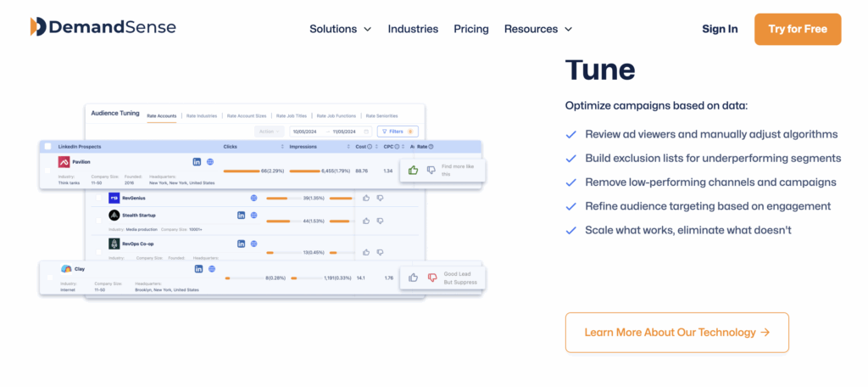Viewport: 868px width, 387px height.
Task: Switch to the Rate Accounts tab
Action: coord(162,116)
